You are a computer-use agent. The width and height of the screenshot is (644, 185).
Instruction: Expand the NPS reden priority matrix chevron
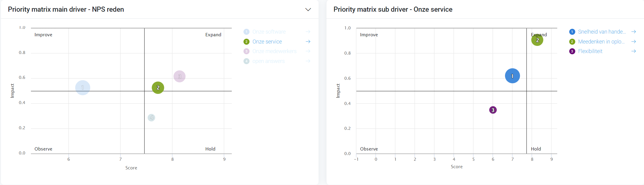(x=308, y=10)
